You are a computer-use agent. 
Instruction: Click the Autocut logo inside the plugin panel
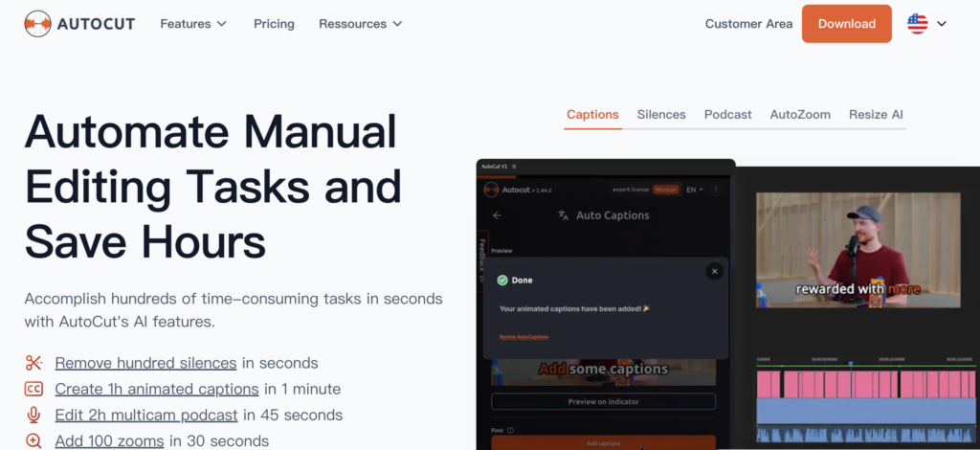[x=491, y=190]
